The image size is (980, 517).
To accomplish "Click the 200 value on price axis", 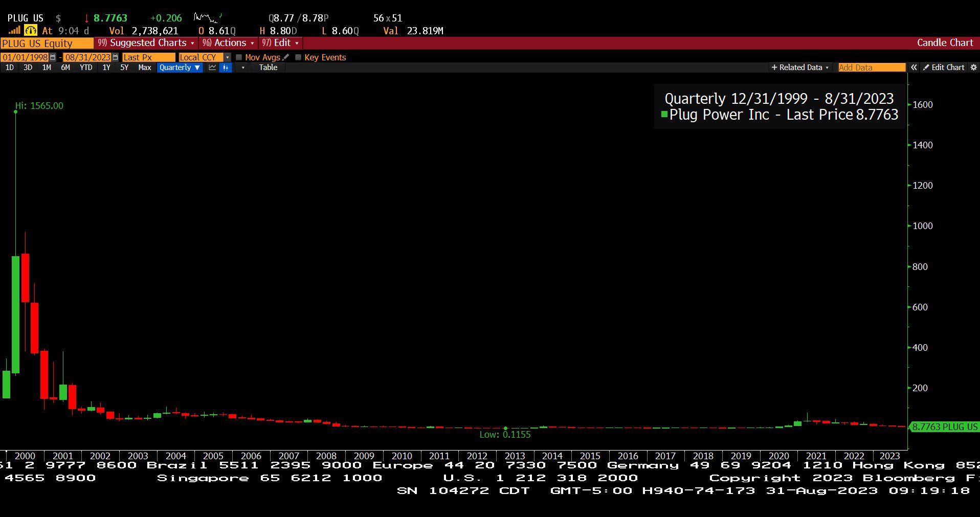I will point(920,388).
